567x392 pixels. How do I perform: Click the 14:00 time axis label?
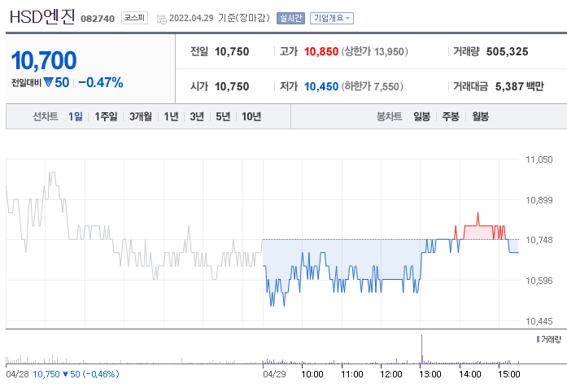click(x=469, y=374)
